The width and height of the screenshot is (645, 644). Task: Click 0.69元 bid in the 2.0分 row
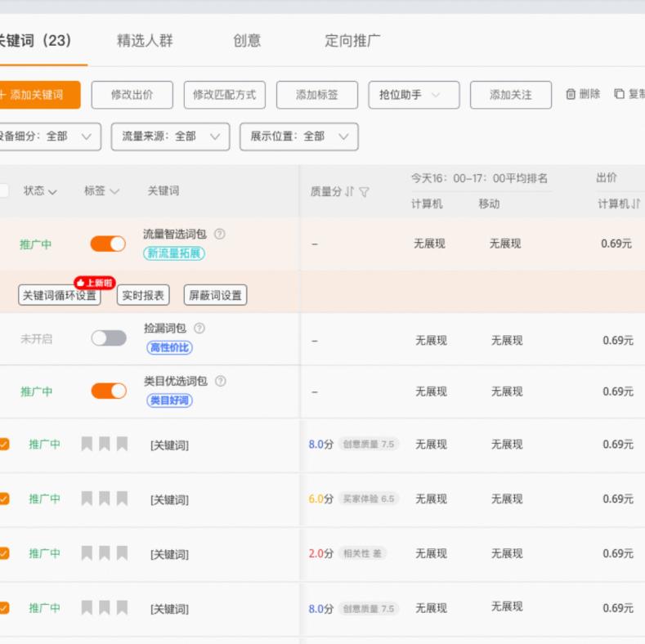(618, 553)
